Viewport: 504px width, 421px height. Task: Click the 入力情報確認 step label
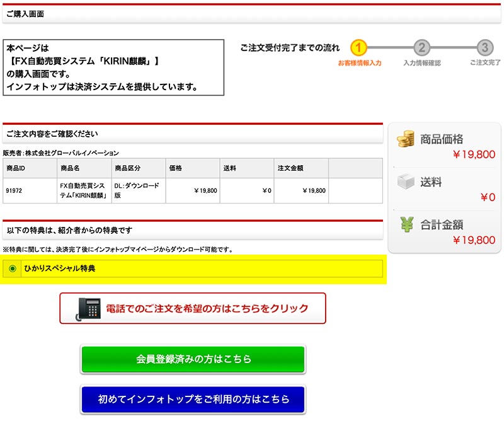[x=422, y=63]
